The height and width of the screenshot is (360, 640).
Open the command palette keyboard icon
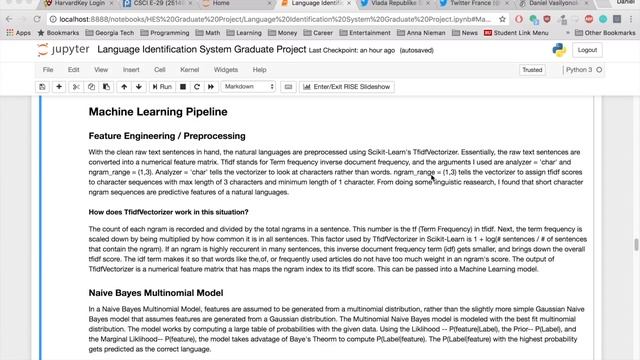(288, 87)
